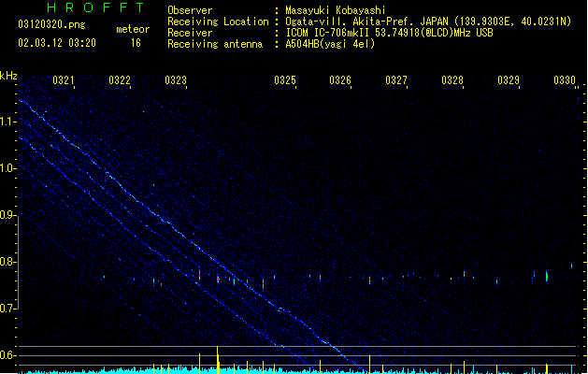Click the kHz axis unit label
The height and width of the screenshot is (374, 588).
click(8, 76)
